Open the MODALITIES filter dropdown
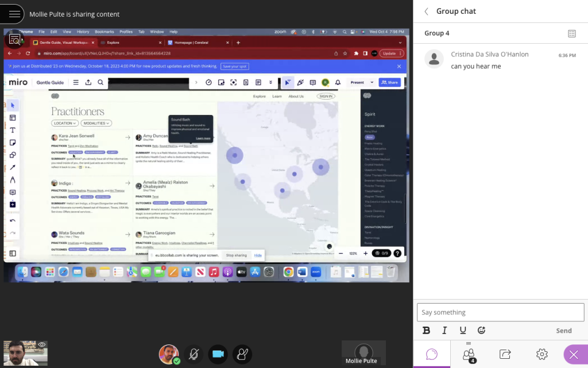 [96, 123]
